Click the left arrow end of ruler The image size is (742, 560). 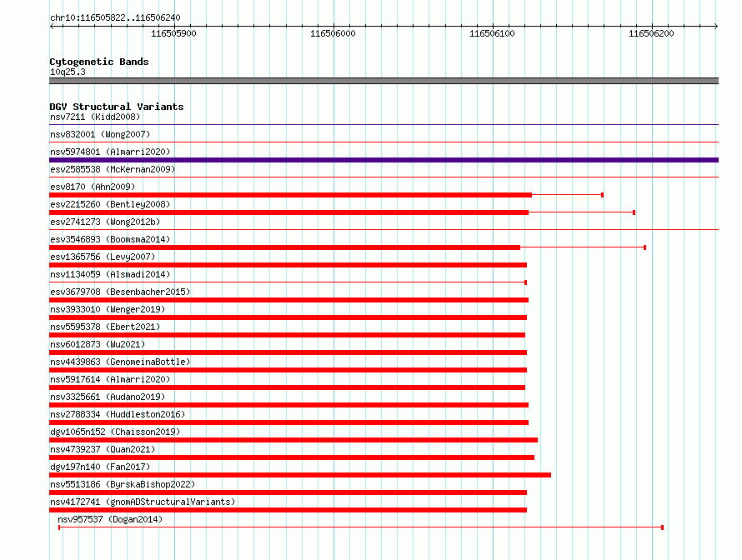pyautogui.click(x=52, y=26)
